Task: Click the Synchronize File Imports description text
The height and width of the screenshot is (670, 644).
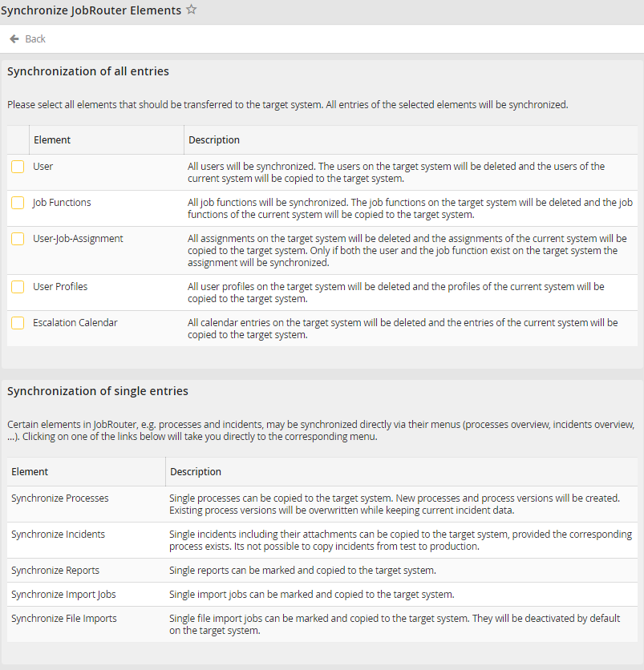Action: click(x=395, y=624)
